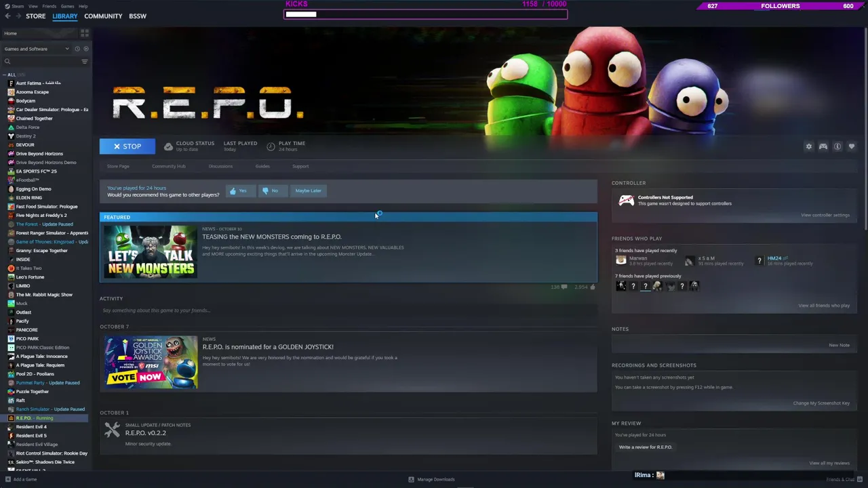This screenshot has width=868, height=488.
Task: Open the Guides sub-tab
Action: pyautogui.click(x=262, y=166)
